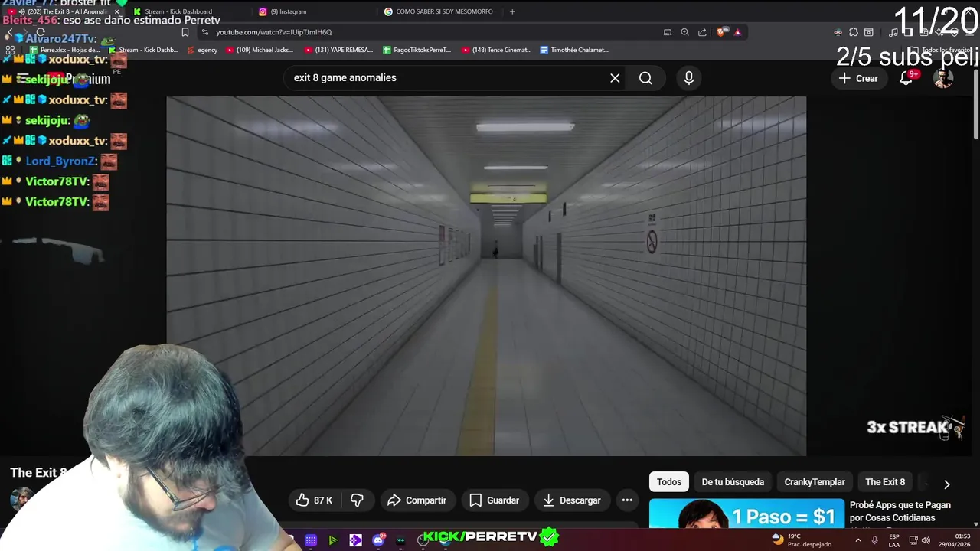Open a new browser tab
This screenshot has width=980, height=551.
click(512, 11)
